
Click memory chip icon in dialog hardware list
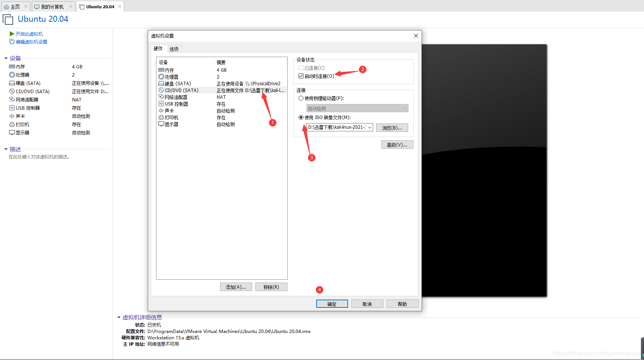pyautogui.click(x=161, y=70)
